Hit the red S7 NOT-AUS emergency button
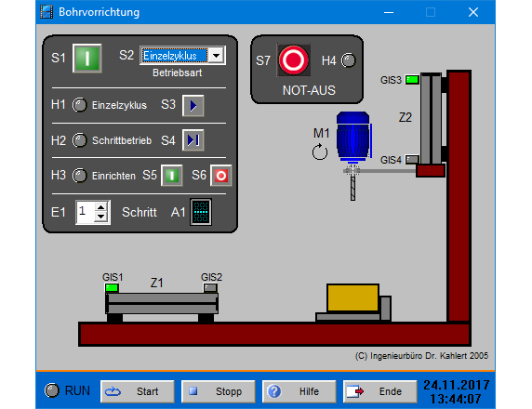 click(x=294, y=60)
